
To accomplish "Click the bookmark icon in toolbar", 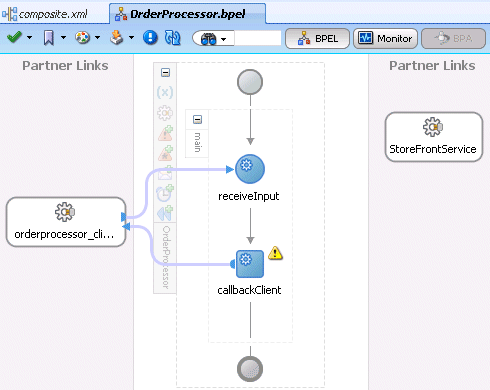I will 49,38.
